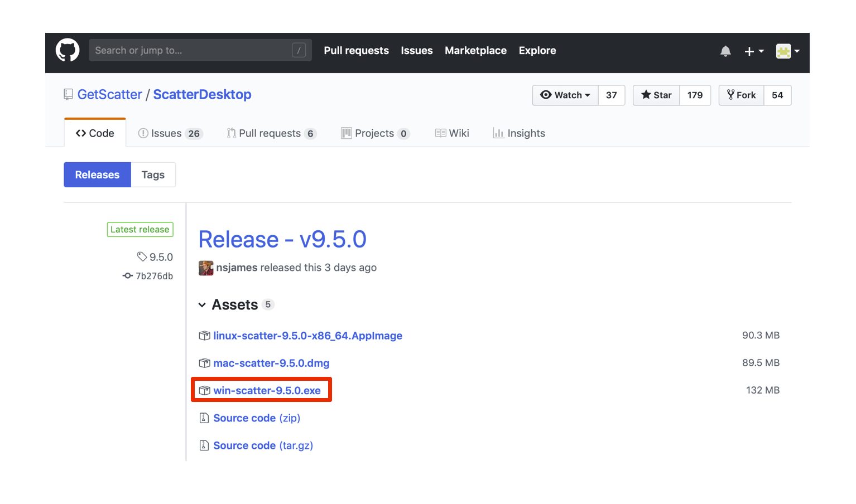The image size is (856, 504).
Task: Open the 9.5.0 tag link
Action: (161, 257)
